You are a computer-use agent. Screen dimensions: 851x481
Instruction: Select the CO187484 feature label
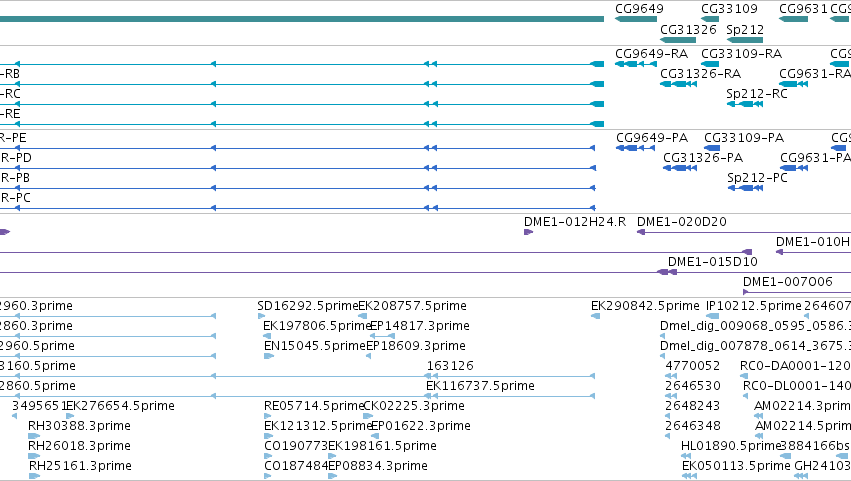click(x=296, y=466)
